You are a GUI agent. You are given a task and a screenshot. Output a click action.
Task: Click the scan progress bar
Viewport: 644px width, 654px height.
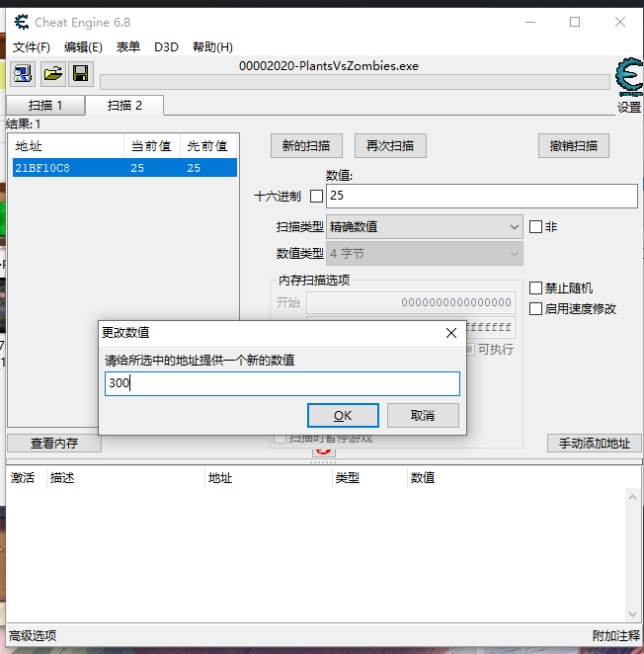tap(355, 82)
